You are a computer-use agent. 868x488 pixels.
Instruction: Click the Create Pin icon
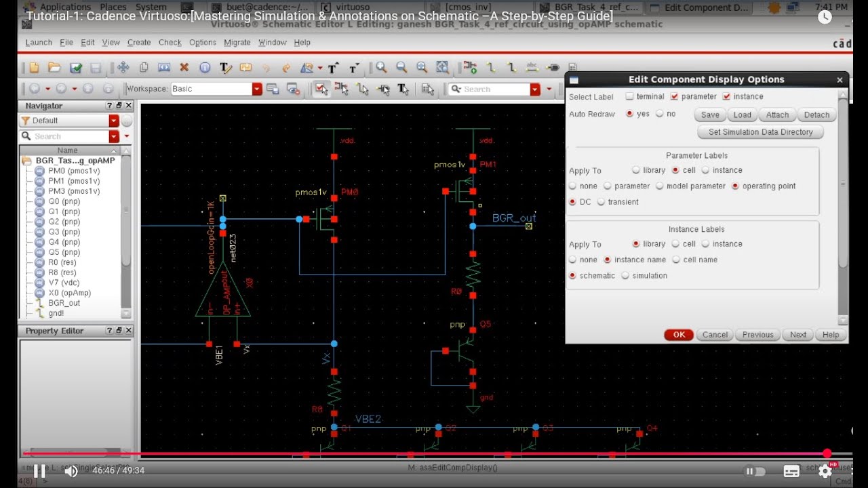[553, 67]
